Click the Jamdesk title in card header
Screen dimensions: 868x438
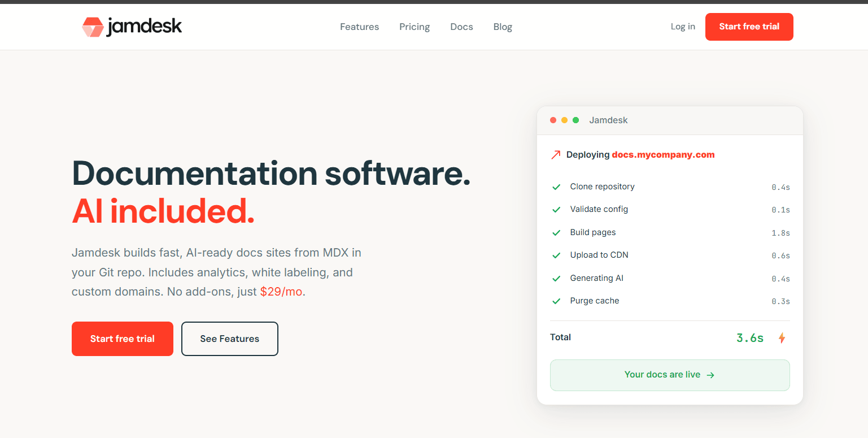coord(608,120)
